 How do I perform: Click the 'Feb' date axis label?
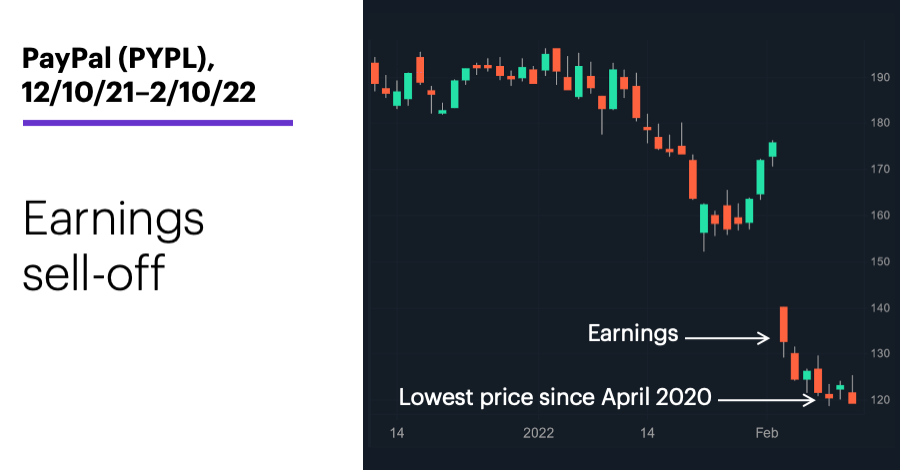(767, 433)
